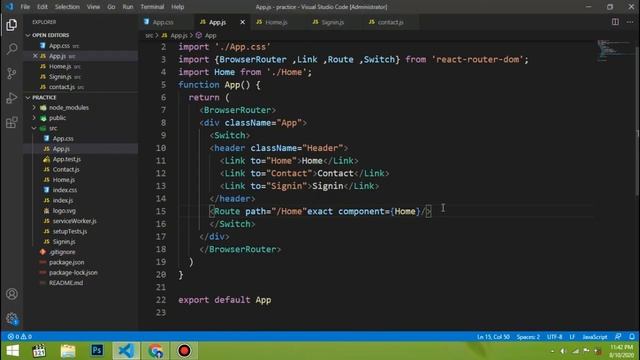The image size is (640, 360).
Task: Click the code minimap preview
Action: (x=615, y=51)
